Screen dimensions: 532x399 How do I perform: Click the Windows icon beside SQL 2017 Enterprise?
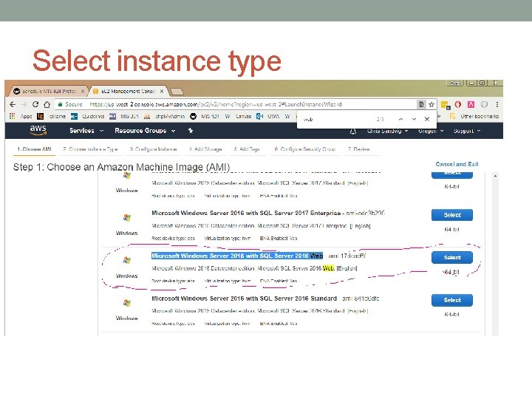coord(127,218)
